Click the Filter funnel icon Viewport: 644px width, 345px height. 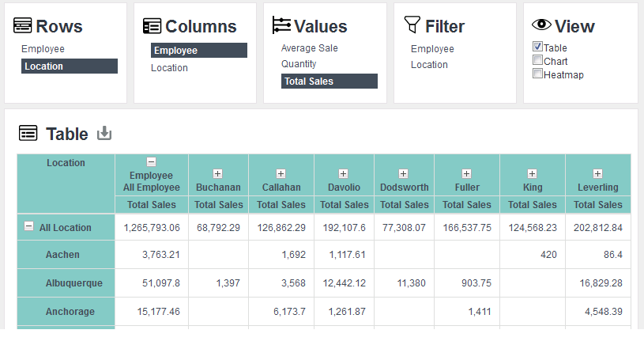tap(412, 25)
